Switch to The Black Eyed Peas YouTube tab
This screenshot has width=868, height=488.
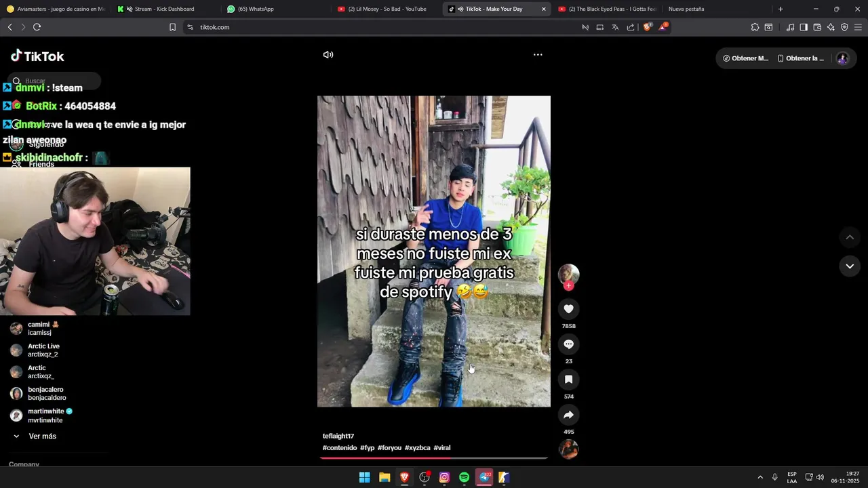(x=607, y=9)
